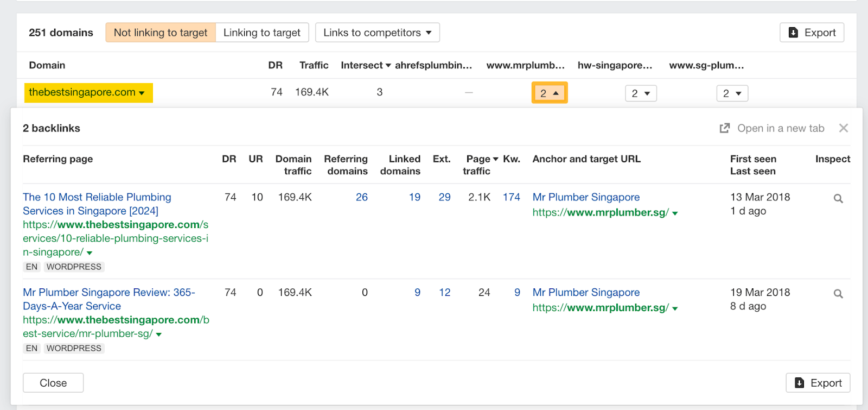Open keywords value 9 in second row
The width and height of the screenshot is (868, 410).
tap(517, 292)
